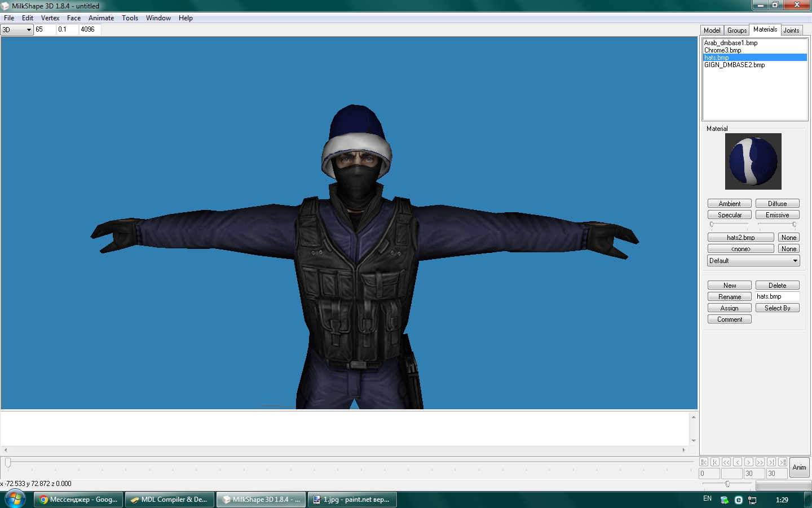Expand the Default material type dropdown
Viewport: 812px width, 508px height.
coord(753,261)
